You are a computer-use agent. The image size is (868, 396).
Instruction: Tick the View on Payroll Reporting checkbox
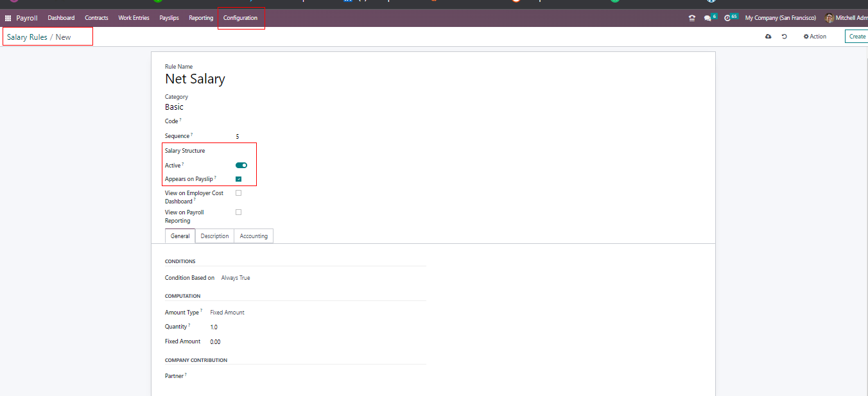[x=239, y=212]
